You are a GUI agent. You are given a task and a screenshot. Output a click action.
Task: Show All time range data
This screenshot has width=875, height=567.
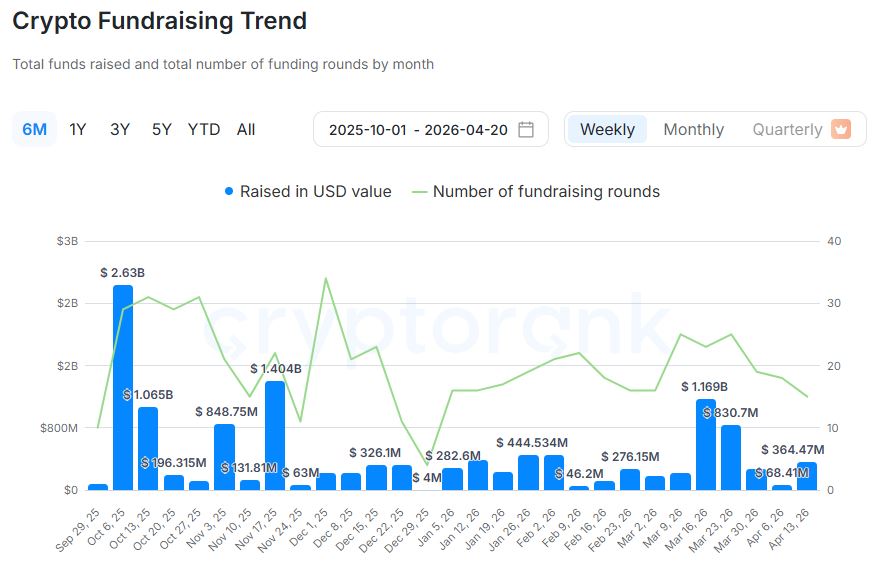coord(246,129)
